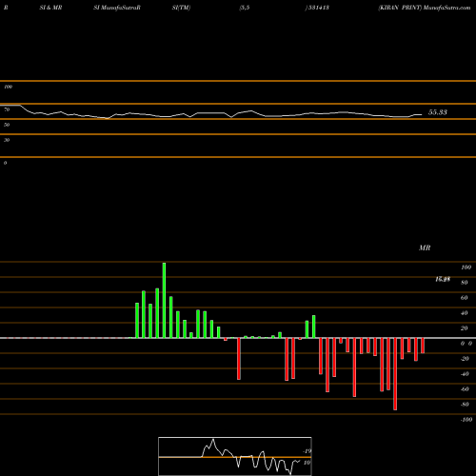Click the MR heading above the histogram
This screenshot has height=476, width=476.
point(425,248)
